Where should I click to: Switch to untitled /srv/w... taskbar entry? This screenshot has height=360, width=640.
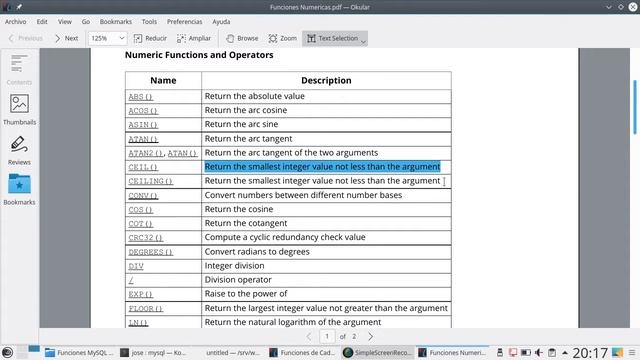(232, 353)
